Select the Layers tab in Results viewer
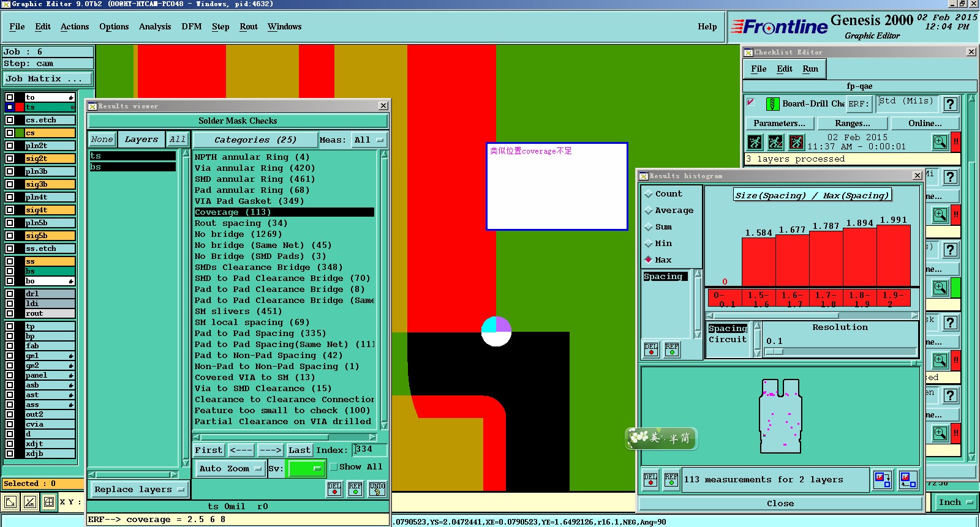 coord(141,140)
